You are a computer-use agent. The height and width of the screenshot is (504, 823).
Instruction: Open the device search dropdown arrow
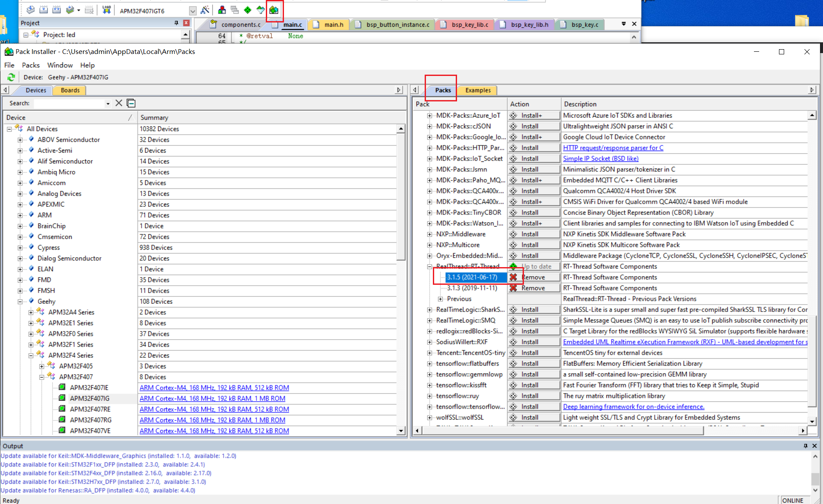click(108, 104)
